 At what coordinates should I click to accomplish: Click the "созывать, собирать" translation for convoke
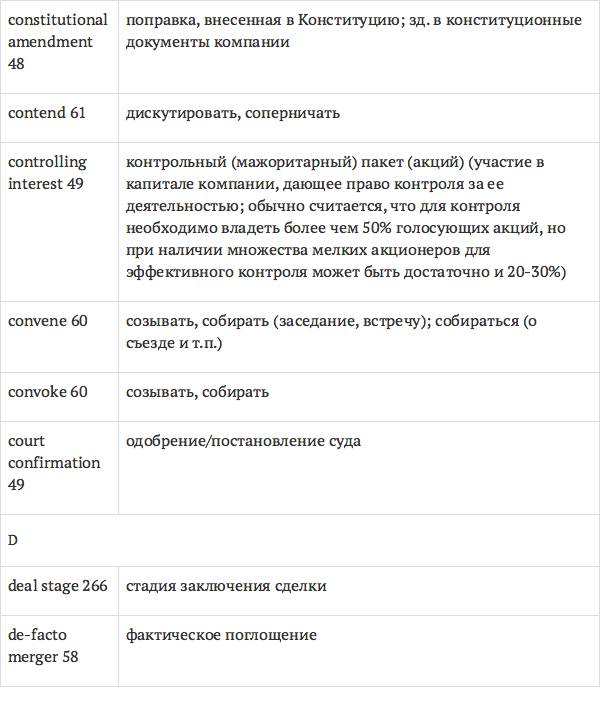(197, 391)
